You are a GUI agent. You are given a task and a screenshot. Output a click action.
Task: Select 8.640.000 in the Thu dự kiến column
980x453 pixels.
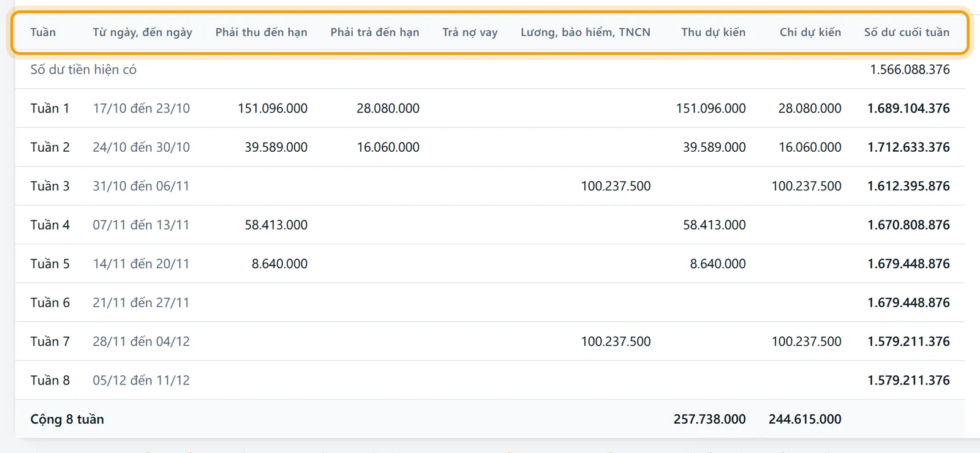coord(718,264)
